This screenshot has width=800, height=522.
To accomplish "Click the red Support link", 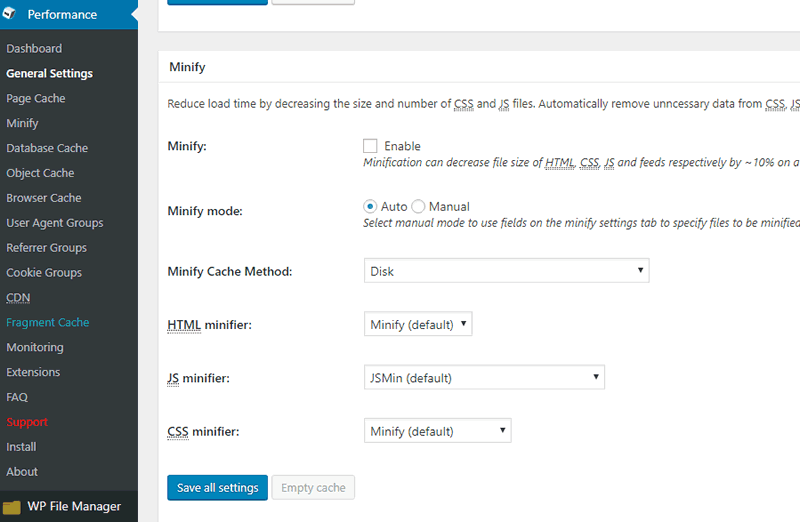I will tap(27, 422).
